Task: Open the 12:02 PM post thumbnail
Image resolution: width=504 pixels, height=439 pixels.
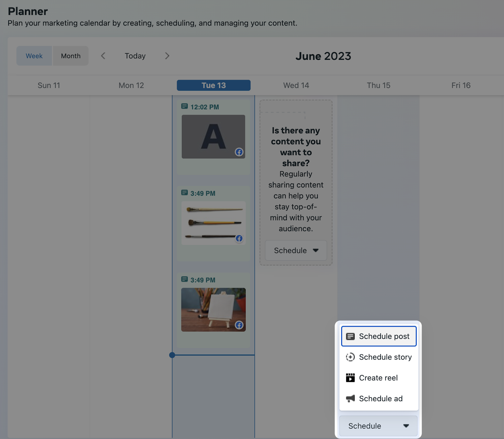Action: point(213,136)
